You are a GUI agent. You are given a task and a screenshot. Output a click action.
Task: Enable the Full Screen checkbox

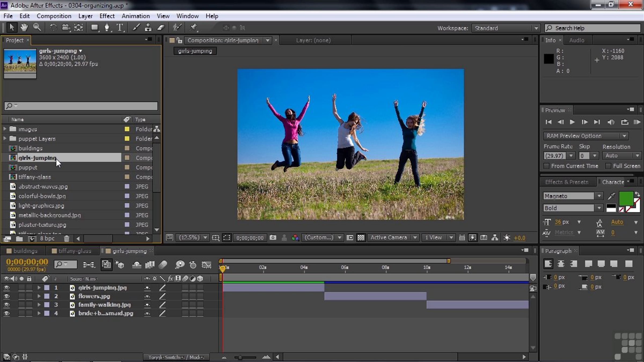point(608,166)
